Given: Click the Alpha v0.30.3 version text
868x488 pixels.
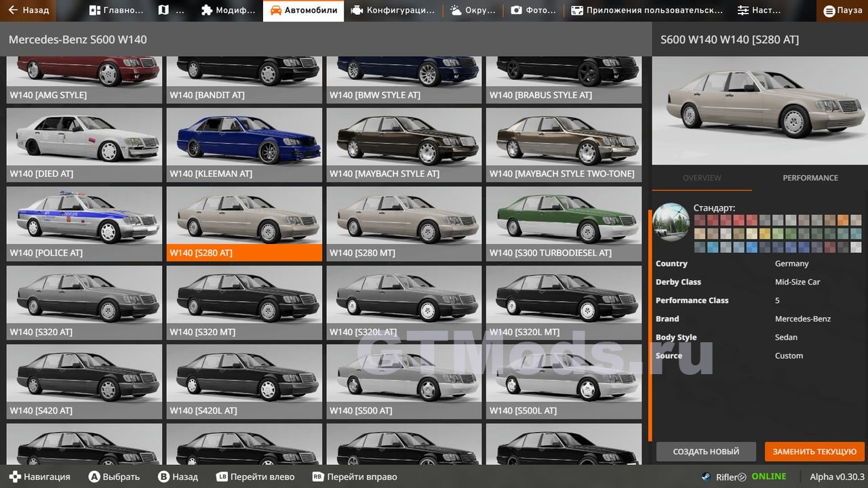Looking at the screenshot, I should click(837, 476).
